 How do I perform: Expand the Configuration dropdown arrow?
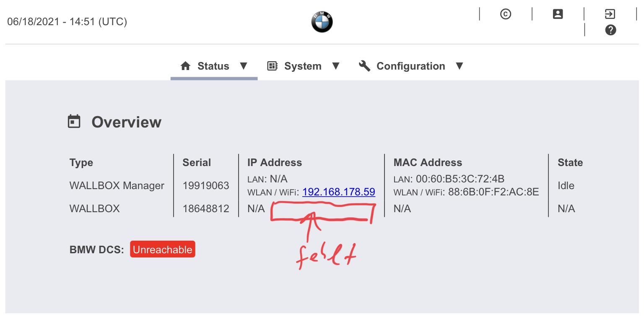pyautogui.click(x=459, y=66)
